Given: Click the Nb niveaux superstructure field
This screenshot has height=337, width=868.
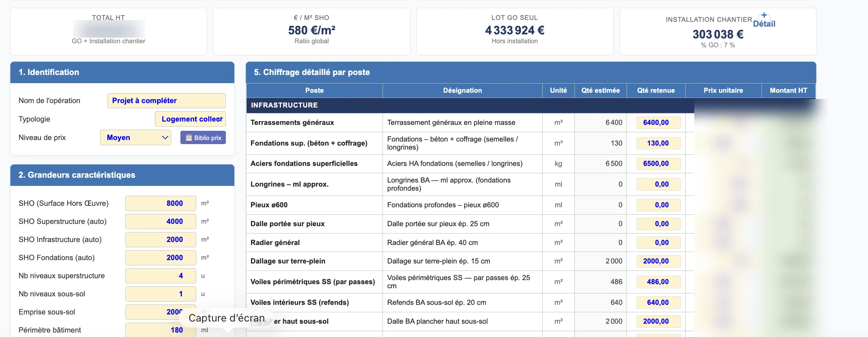Looking at the screenshot, I should (x=161, y=276).
